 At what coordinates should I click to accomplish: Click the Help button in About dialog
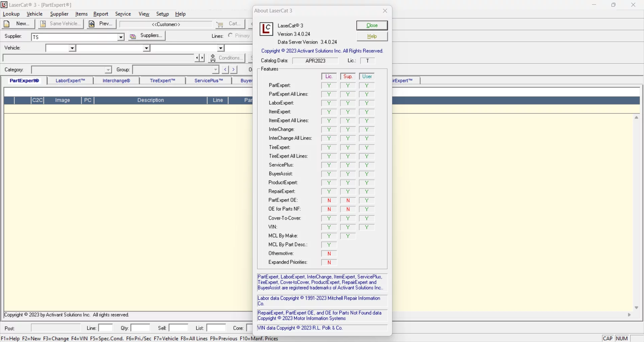[372, 37]
